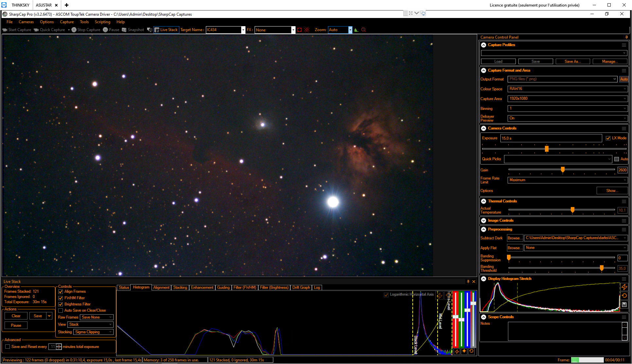The image size is (632, 364).
Task: Click the star auto colour balance icon
Action: point(464,351)
